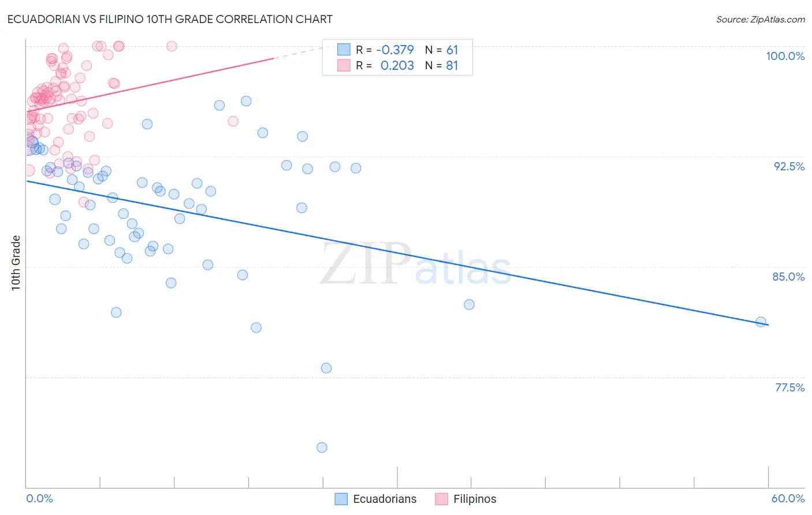Viewport: 812px width, 515px height.
Task: Click the chart title text
Action: pos(170,19)
